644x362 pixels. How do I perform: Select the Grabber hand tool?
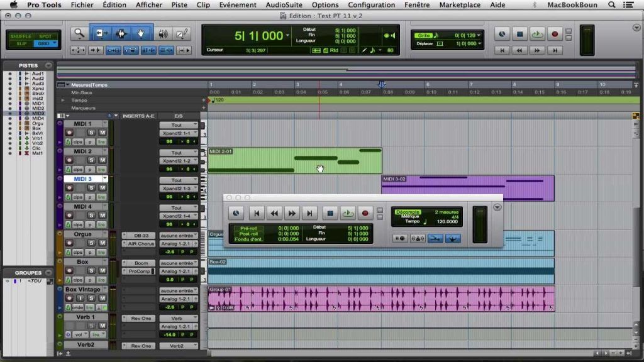(140, 34)
